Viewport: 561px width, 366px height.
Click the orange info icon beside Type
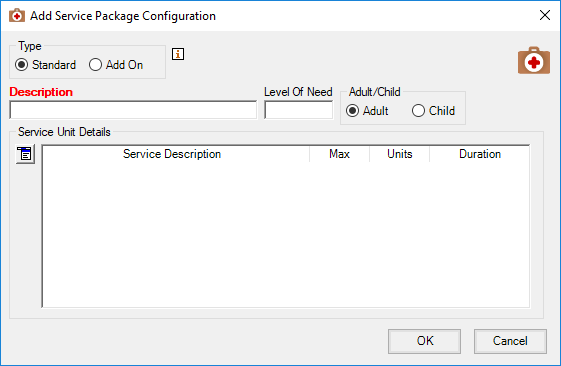178,54
